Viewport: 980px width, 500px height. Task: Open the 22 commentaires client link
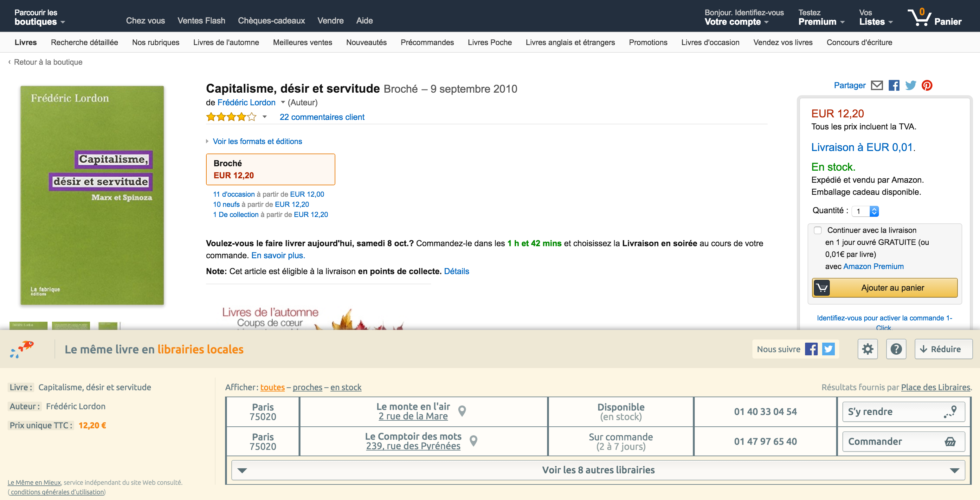322,117
